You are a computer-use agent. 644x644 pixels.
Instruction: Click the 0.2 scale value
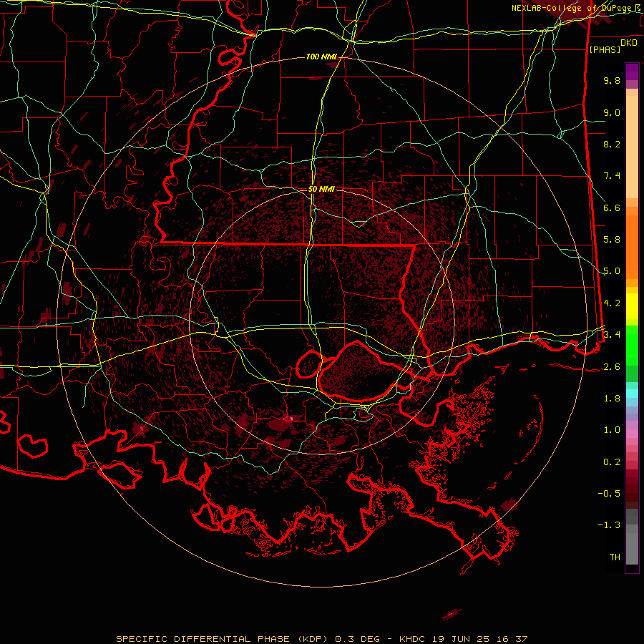[x=612, y=462]
